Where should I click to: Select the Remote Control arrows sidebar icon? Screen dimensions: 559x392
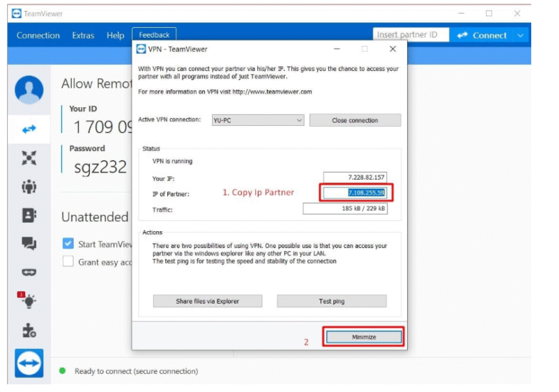tap(29, 130)
